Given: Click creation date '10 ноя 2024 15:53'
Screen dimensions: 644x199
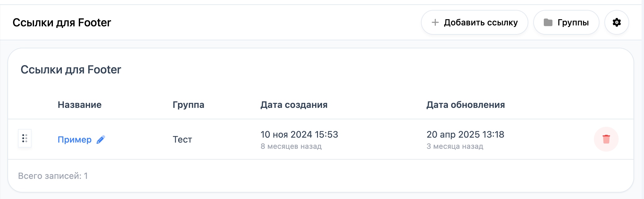Looking at the screenshot, I should point(299,135).
